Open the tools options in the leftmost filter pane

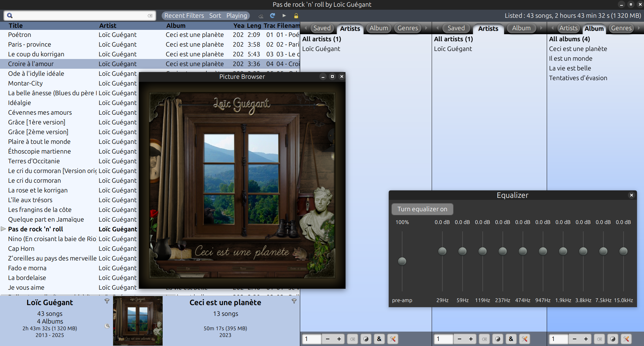pos(392,339)
